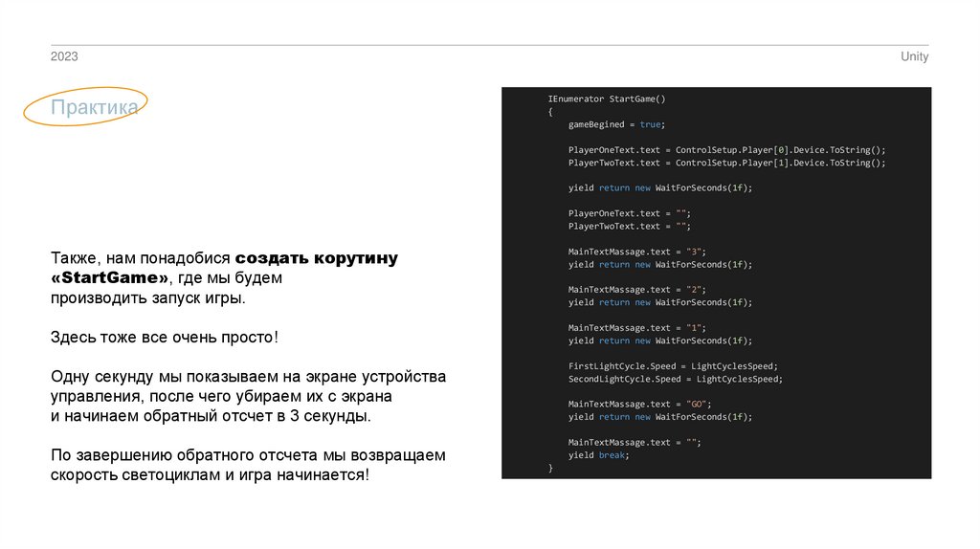Click the line starting 'Одну секунду мы показываем'
The image size is (980, 549).
(248, 377)
